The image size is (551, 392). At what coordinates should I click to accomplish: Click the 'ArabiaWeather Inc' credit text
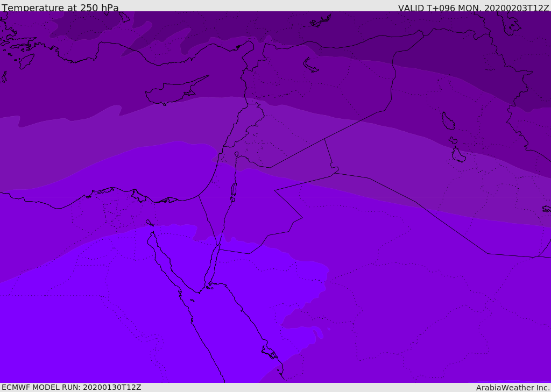(513, 388)
